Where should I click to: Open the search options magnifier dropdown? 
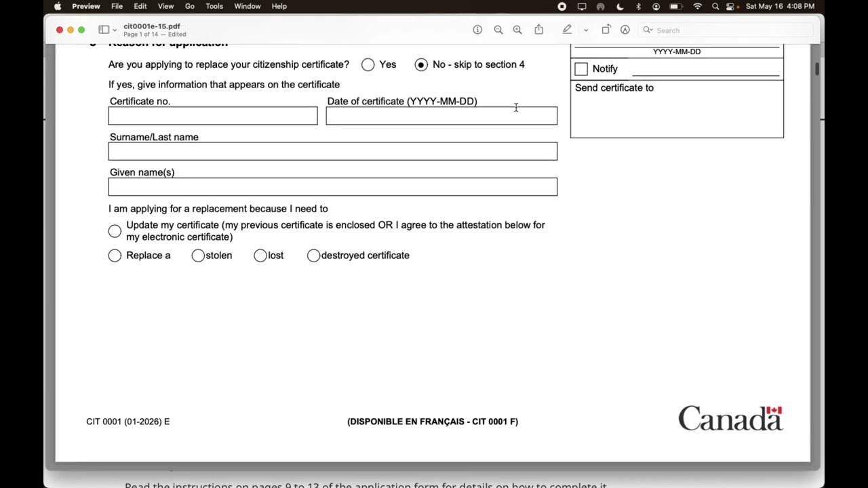(x=648, y=30)
